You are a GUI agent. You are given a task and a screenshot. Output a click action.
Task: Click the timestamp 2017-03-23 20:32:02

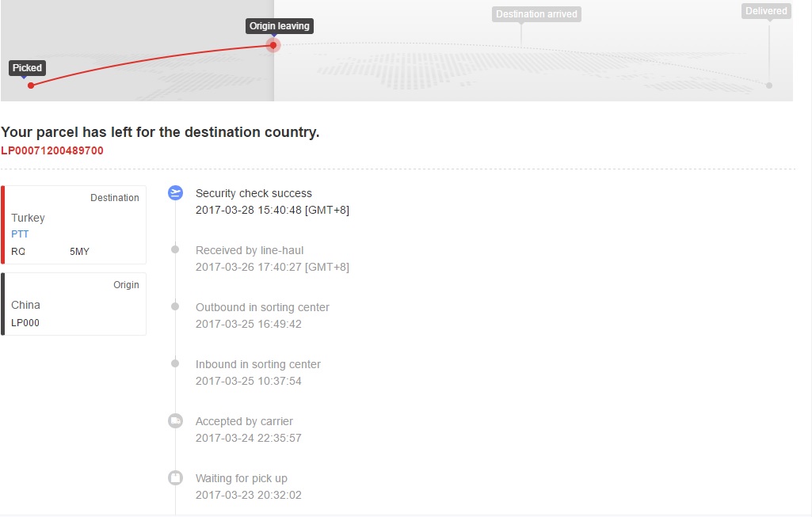coord(249,495)
